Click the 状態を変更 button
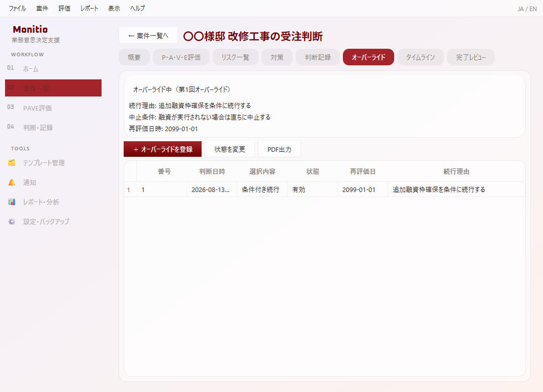Image resolution: width=543 pixels, height=392 pixels. pos(230,149)
